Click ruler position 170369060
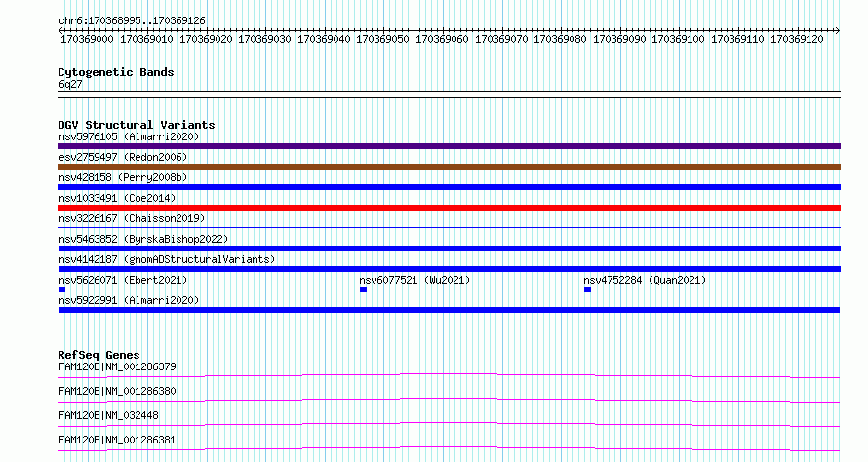This screenshot has width=868, height=462. click(443, 39)
